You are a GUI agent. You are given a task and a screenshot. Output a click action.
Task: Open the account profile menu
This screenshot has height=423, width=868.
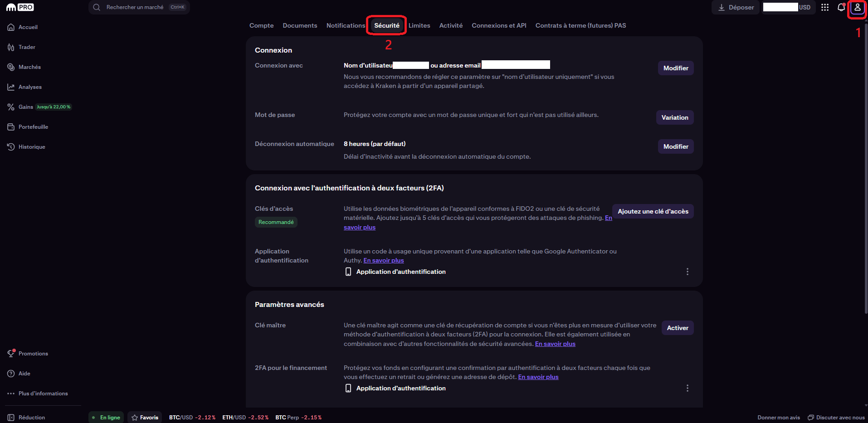pos(857,8)
